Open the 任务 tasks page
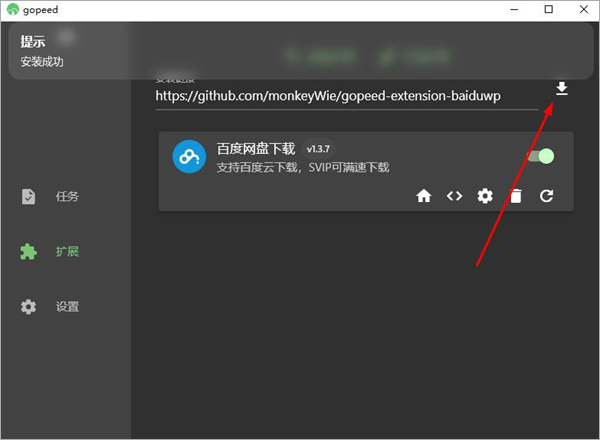 [50, 197]
